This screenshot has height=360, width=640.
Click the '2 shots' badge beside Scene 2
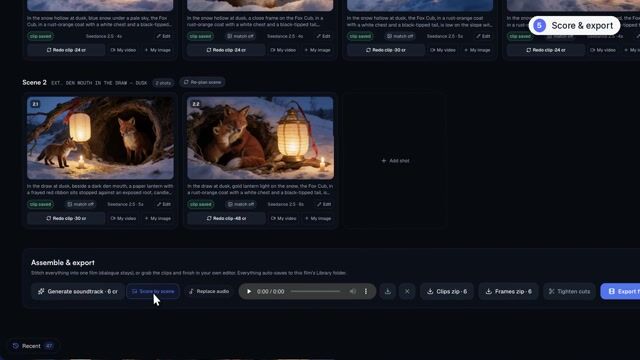coord(163,83)
